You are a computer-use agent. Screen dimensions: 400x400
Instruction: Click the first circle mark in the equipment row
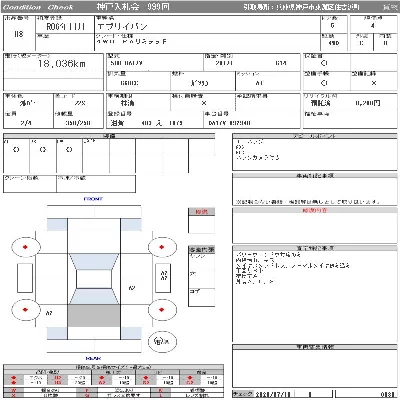click(16, 150)
